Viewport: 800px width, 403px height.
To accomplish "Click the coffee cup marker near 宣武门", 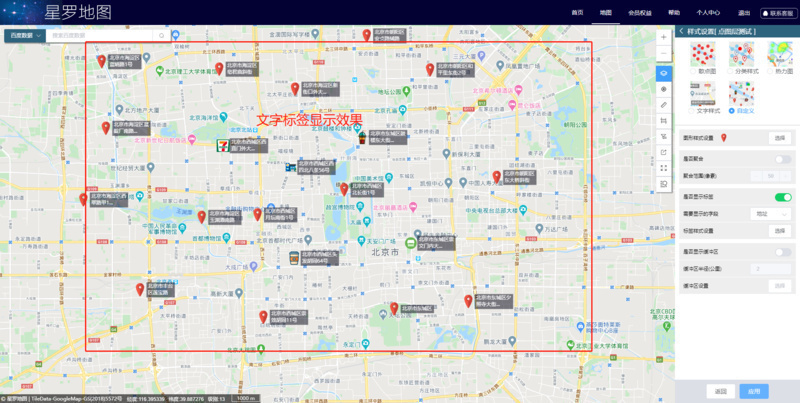I will click(294, 258).
